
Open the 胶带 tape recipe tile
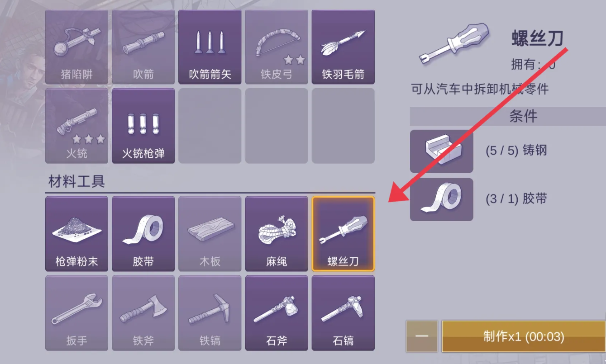pos(143,234)
